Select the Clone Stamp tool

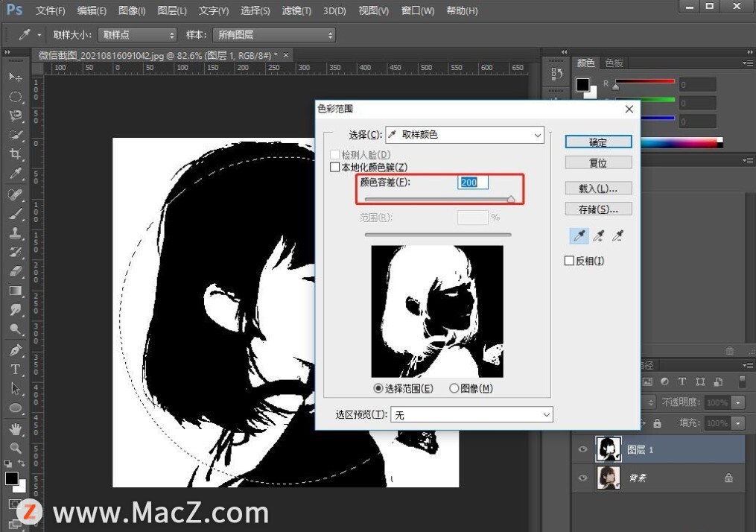[x=16, y=232]
